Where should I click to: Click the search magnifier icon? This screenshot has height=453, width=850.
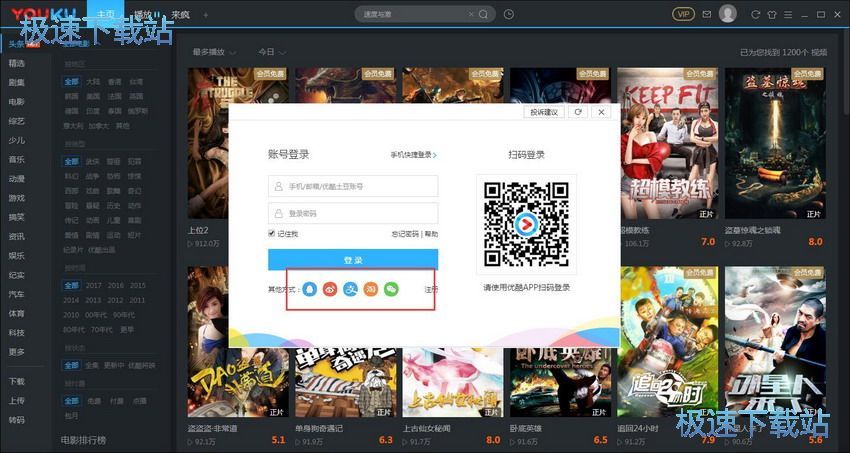click(x=484, y=15)
